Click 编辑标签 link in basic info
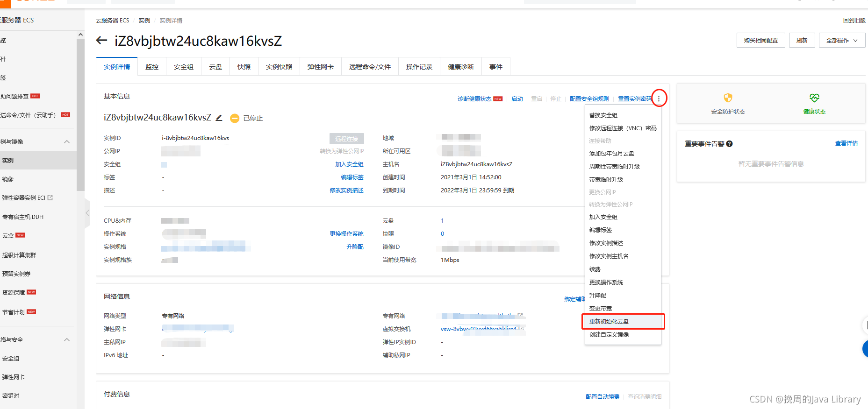 click(x=352, y=177)
